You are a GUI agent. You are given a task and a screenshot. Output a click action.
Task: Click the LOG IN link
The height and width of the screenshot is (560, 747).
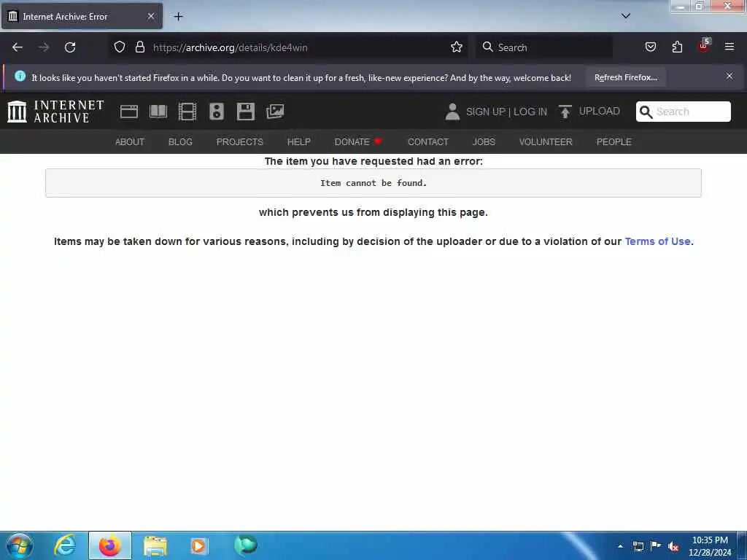[530, 112]
